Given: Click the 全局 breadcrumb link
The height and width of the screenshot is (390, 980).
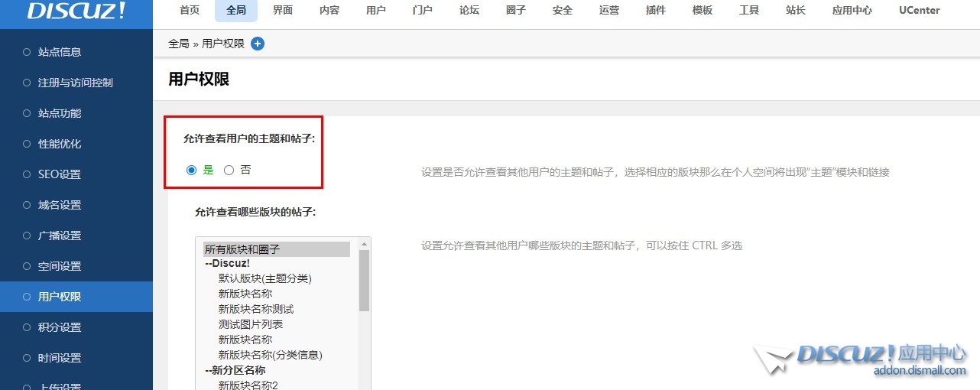Looking at the screenshot, I should (178, 44).
